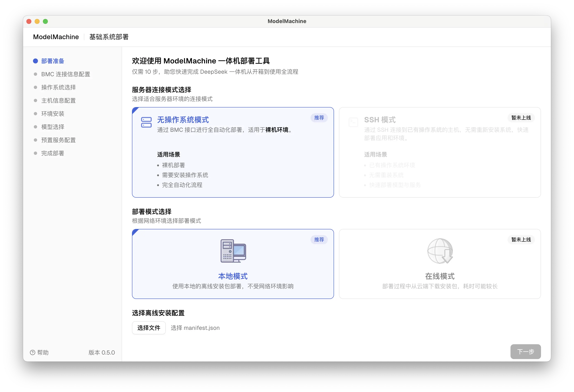Click the 选择 manifest.json file field

coord(195,328)
